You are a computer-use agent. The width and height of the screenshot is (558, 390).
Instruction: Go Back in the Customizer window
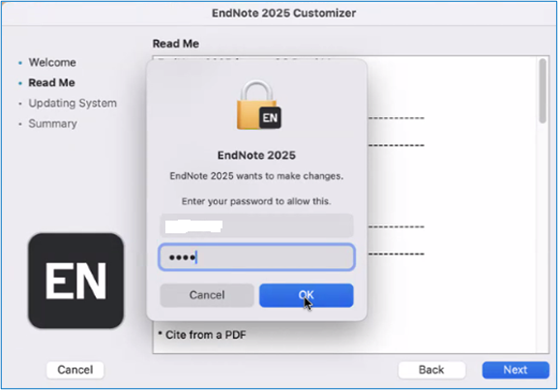431,370
